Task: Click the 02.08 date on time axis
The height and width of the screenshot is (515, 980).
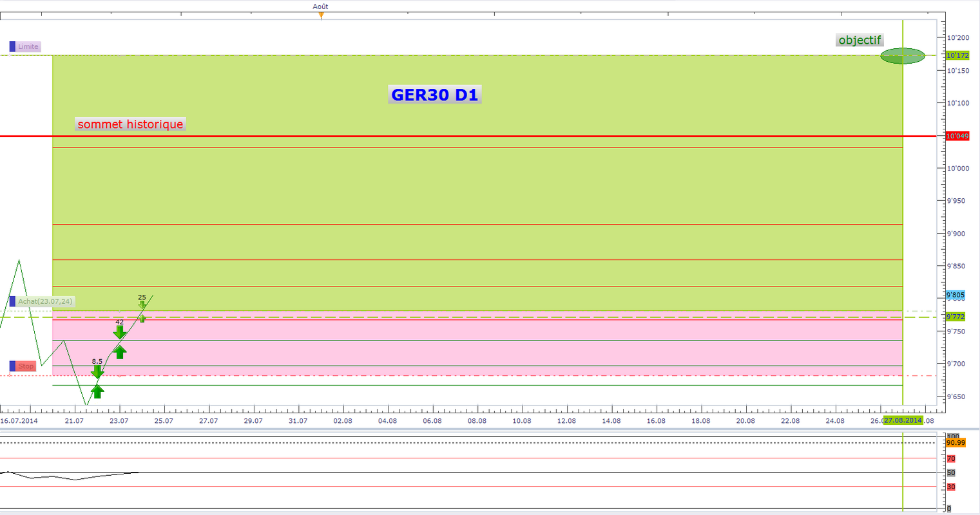Action: click(343, 421)
